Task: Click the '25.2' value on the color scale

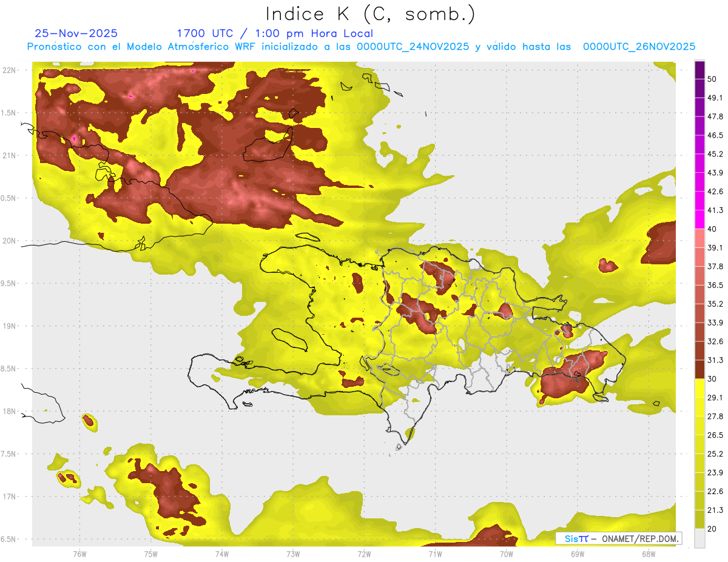Action: 715,454
